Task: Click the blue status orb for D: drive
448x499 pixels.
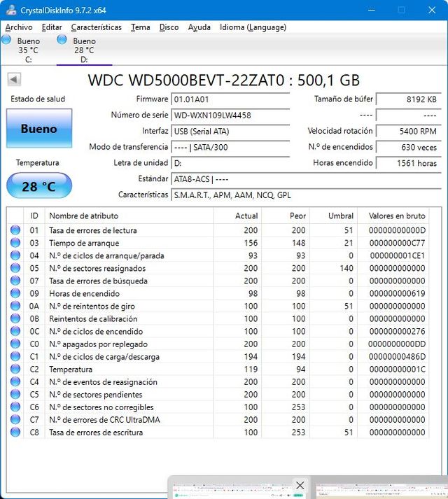Action: pos(62,39)
